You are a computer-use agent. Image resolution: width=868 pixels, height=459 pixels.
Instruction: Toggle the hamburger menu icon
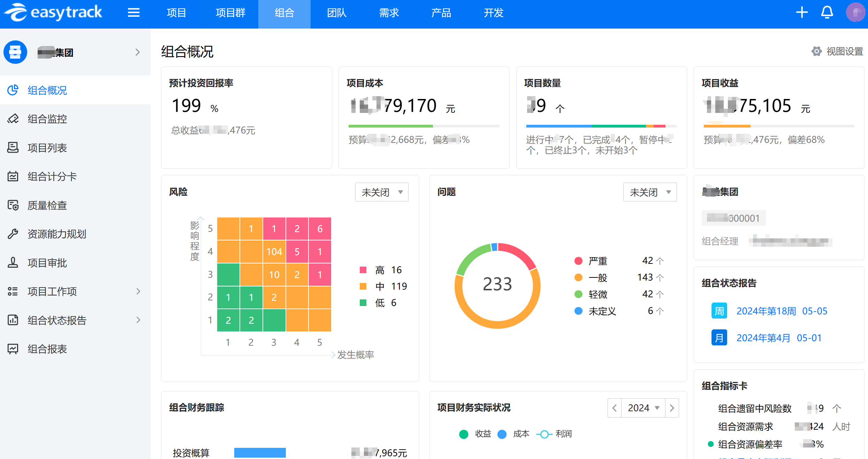[x=134, y=13]
